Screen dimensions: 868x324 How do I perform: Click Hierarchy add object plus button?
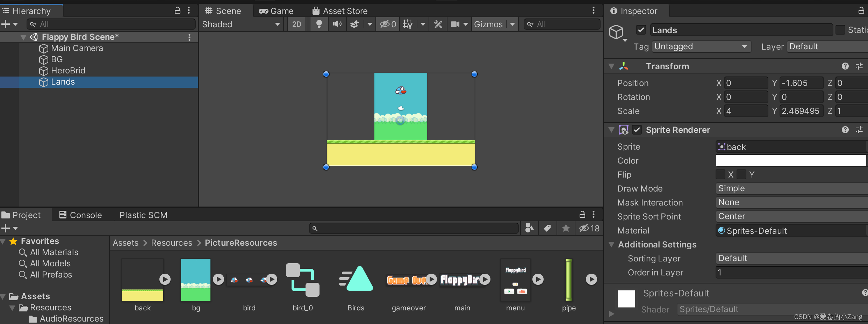6,24
